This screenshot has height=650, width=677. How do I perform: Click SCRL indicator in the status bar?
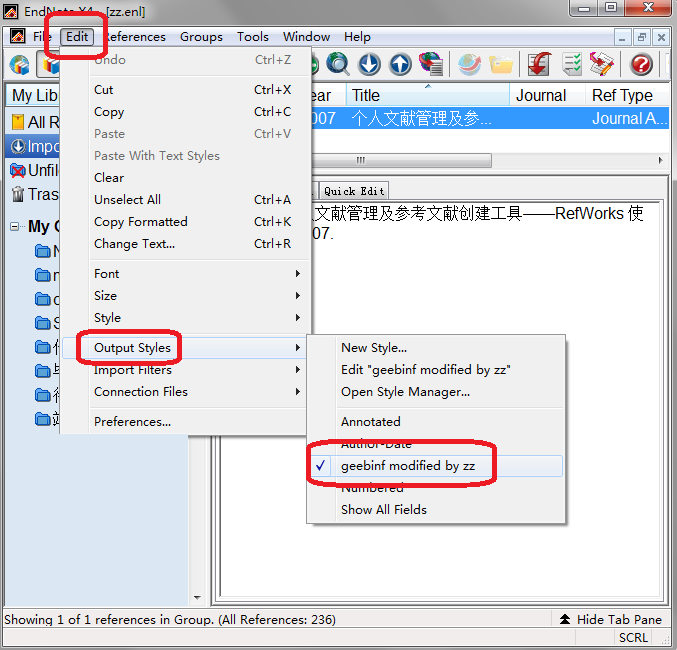coord(633,637)
